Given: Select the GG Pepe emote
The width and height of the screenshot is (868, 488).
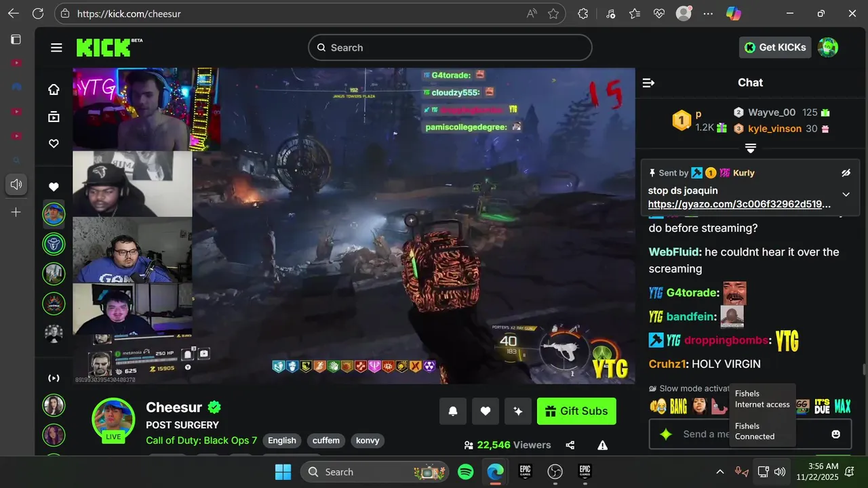Looking at the screenshot, I should coord(802,406).
